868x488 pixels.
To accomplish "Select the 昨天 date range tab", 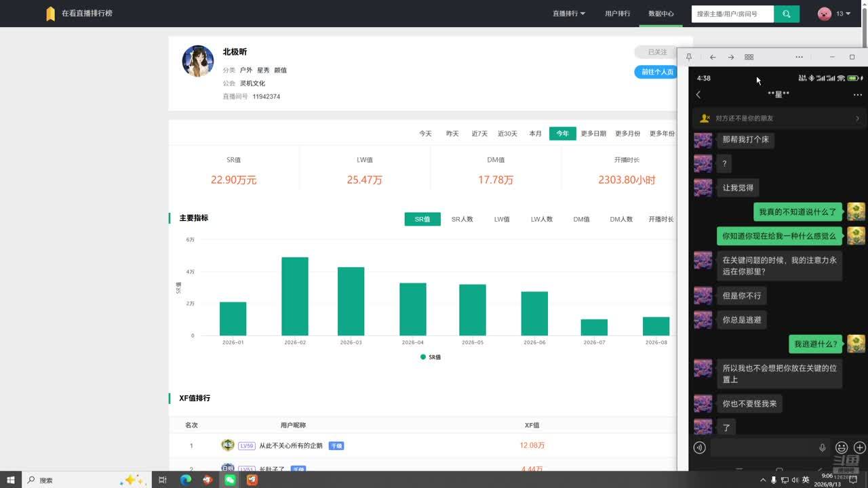I will pyautogui.click(x=452, y=134).
